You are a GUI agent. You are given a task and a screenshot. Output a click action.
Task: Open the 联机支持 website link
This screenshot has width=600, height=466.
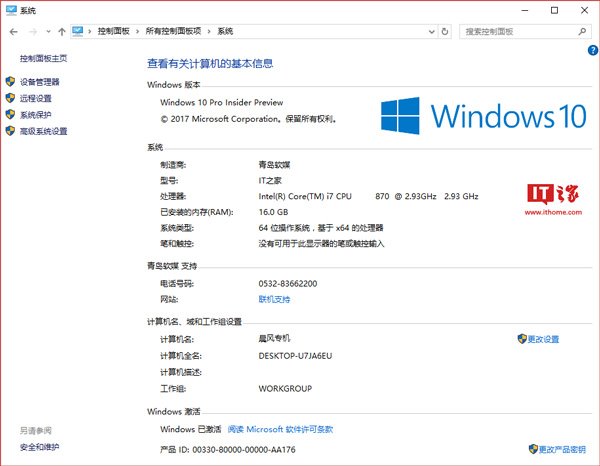point(274,299)
